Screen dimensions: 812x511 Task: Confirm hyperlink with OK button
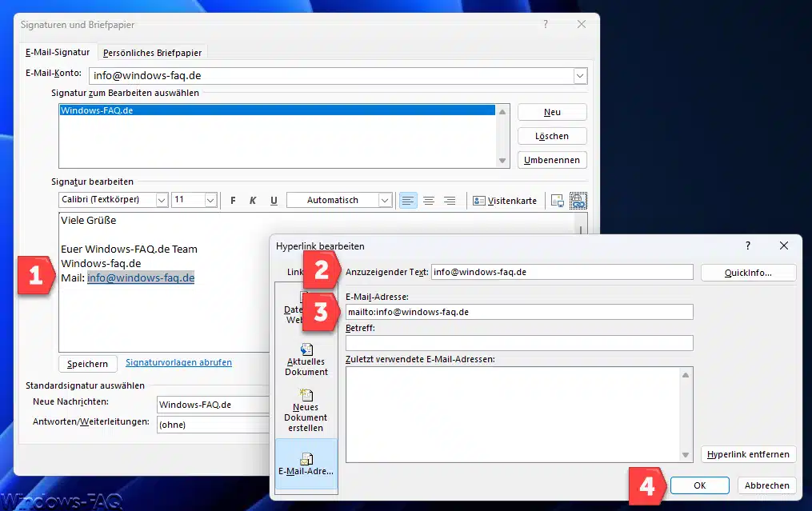(700, 485)
